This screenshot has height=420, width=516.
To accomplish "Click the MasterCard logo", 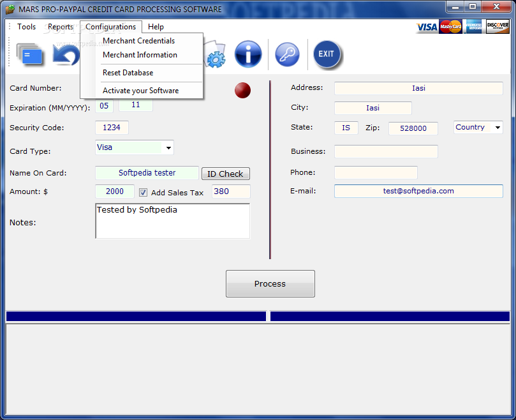I will (450, 27).
